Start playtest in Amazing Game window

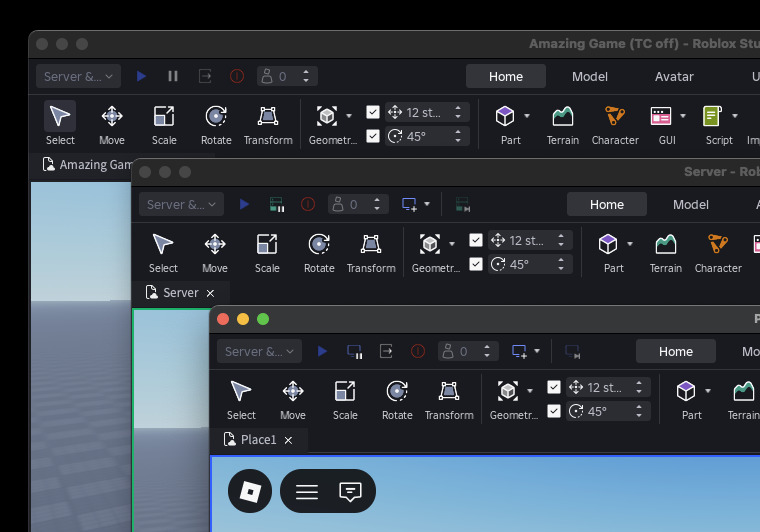pos(141,76)
